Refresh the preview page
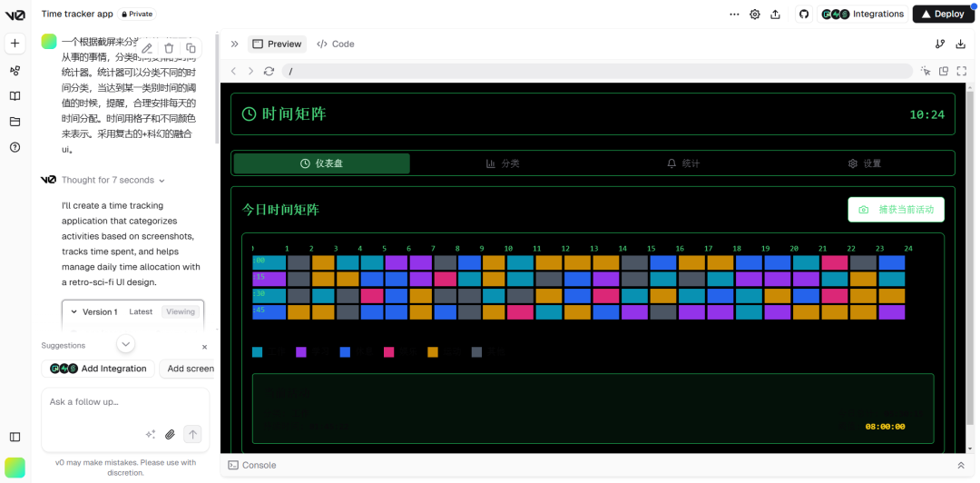The height and width of the screenshot is (483, 980). point(269,71)
